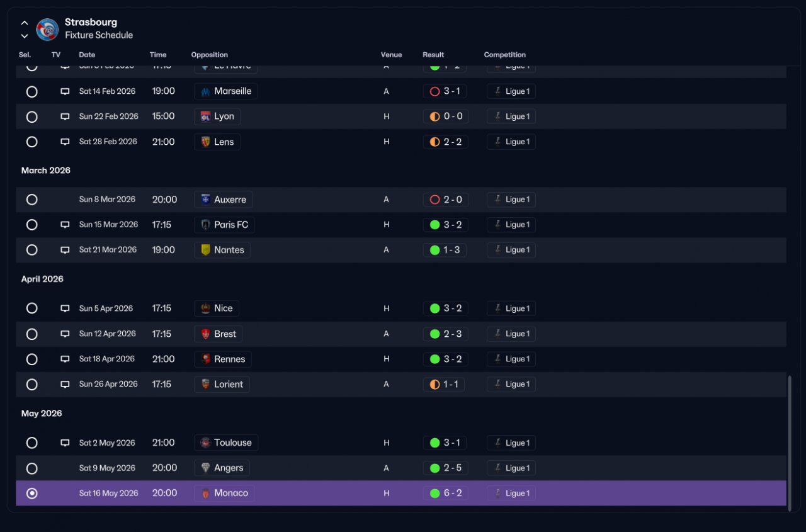The image size is (806, 532).
Task: Click the down chevron beside Strasbourg
Action: click(x=25, y=36)
